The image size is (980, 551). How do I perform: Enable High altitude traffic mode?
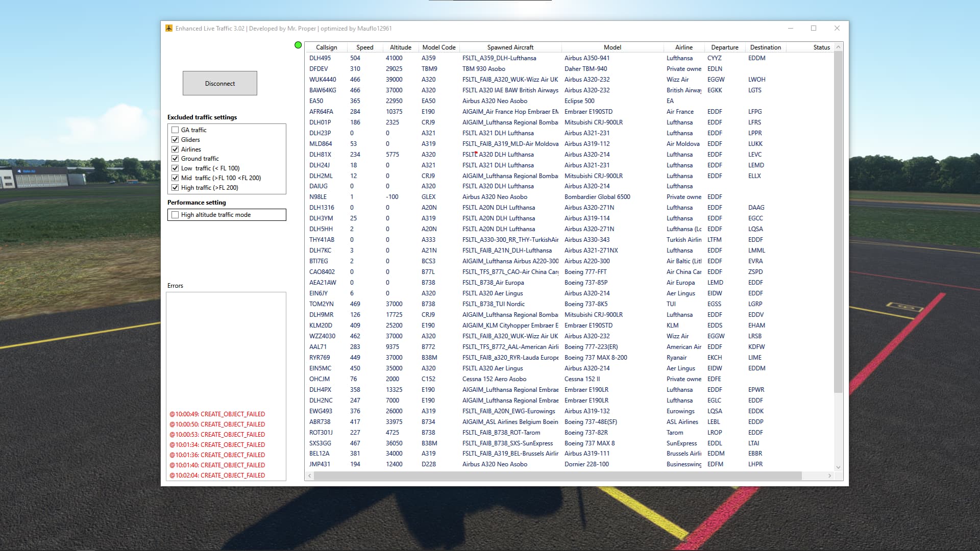175,215
